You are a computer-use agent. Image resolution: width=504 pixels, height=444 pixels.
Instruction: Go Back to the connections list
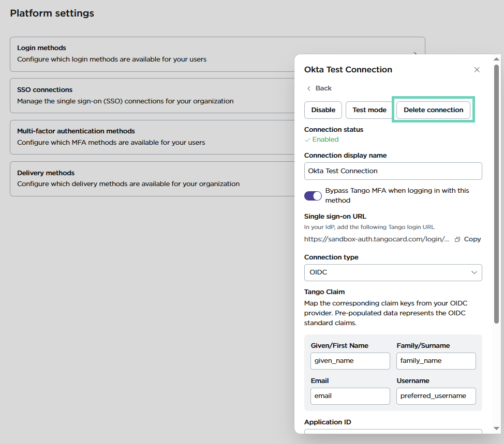323,88
